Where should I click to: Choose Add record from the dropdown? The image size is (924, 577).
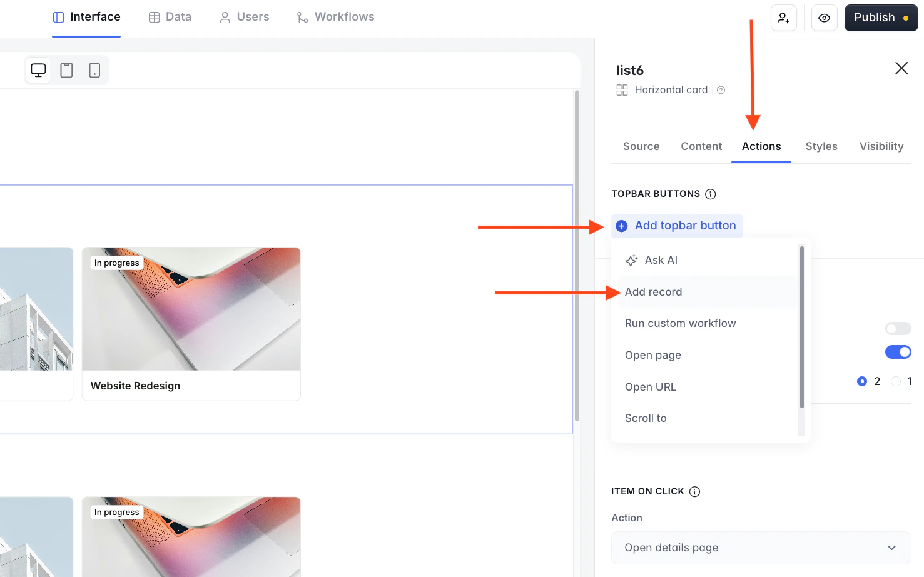(x=708, y=292)
